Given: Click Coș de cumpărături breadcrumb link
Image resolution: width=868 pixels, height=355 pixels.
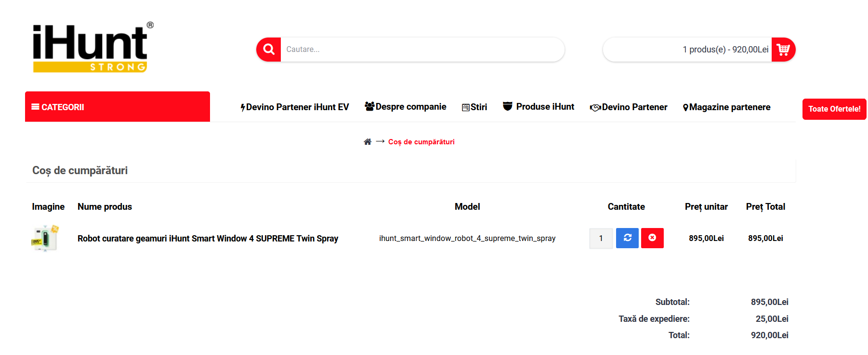Looking at the screenshot, I should coord(421,142).
